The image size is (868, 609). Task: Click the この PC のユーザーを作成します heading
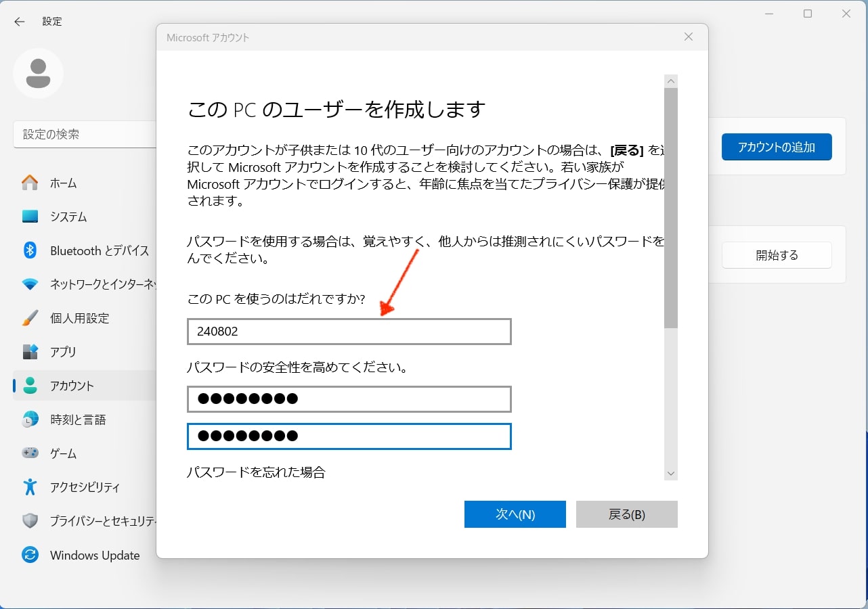[337, 109]
